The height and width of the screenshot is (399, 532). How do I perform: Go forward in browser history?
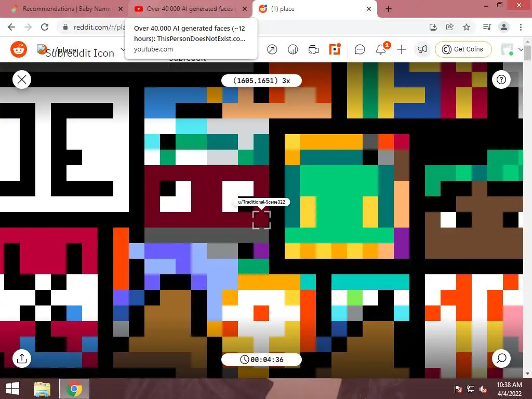point(28,27)
